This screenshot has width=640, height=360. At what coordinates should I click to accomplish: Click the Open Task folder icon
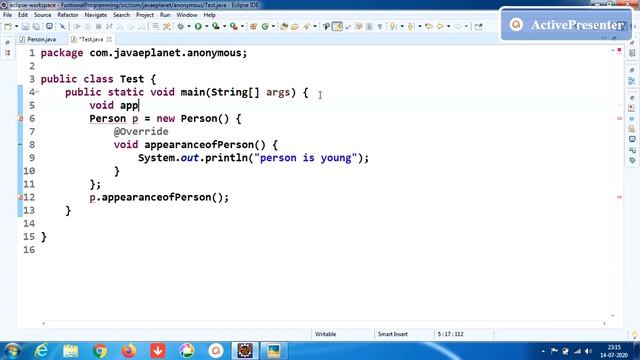click(295, 27)
